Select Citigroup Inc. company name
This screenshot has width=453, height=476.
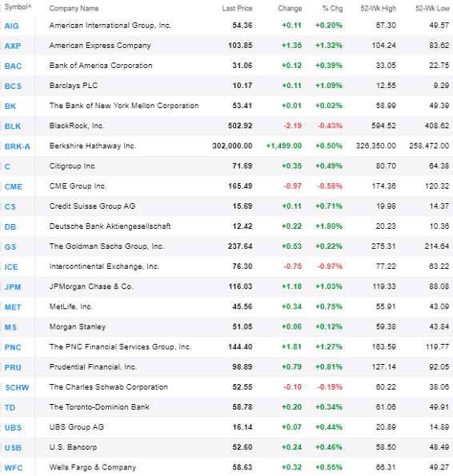[73, 166]
